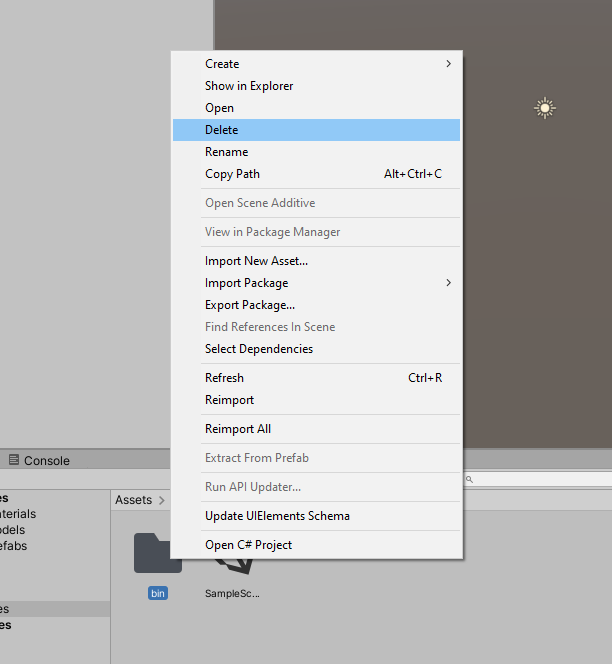This screenshot has height=664, width=612.
Task: Choose Show in Explorer
Action: click(x=316, y=86)
